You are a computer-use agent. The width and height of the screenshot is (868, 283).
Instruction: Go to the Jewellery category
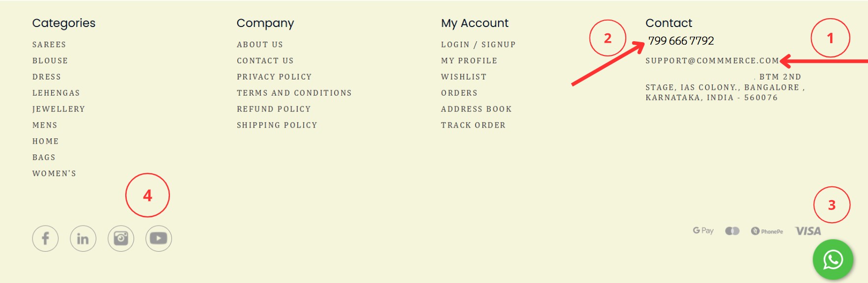coord(59,109)
